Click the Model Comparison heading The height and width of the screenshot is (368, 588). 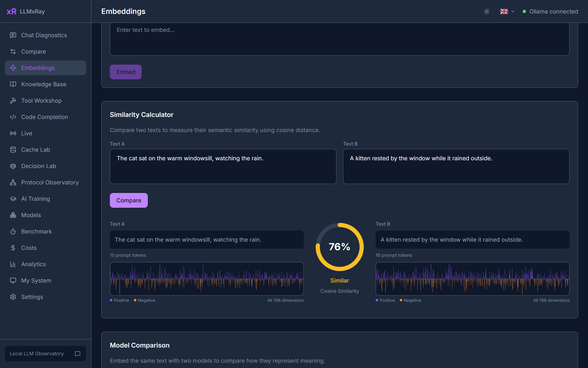140,345
